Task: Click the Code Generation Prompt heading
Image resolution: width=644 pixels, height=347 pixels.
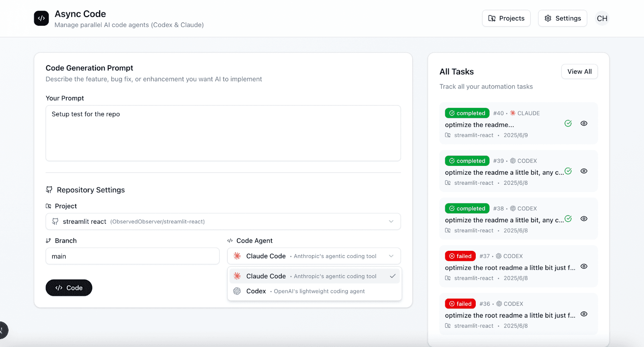Action: (89, 68)
